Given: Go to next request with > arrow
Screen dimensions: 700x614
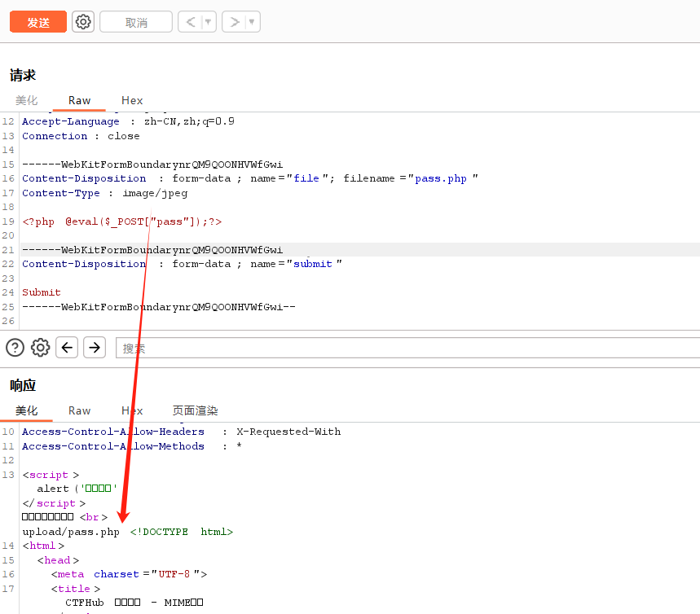Looking at the screenshot, I should [x=235, y=22].
